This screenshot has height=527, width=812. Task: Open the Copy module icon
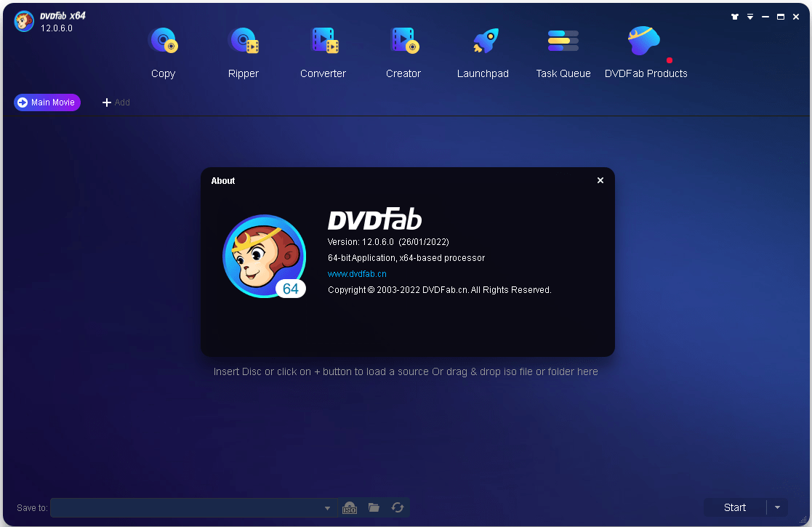coord(163,41)
